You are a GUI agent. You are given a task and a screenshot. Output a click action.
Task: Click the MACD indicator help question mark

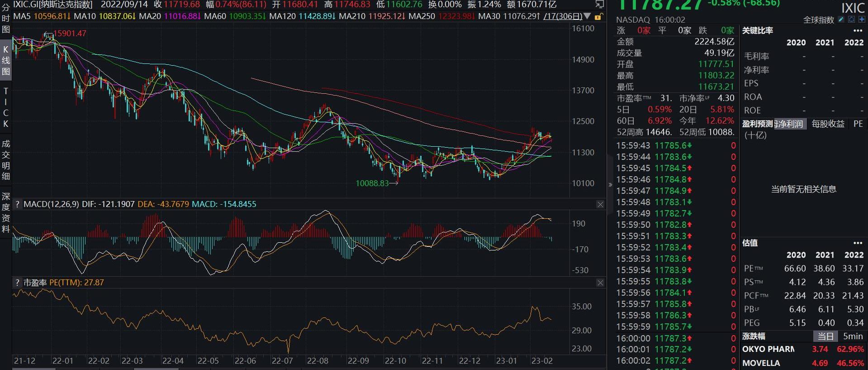point(17,204)
